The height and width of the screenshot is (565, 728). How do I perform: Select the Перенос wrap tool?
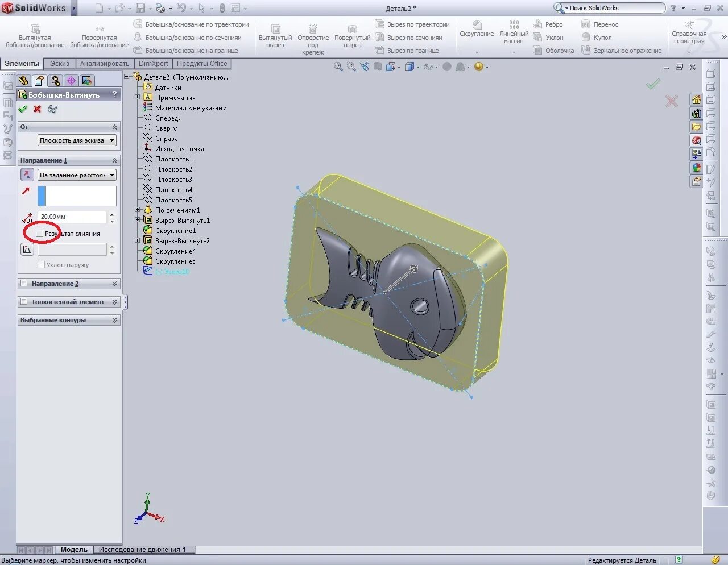coord(599,24)
